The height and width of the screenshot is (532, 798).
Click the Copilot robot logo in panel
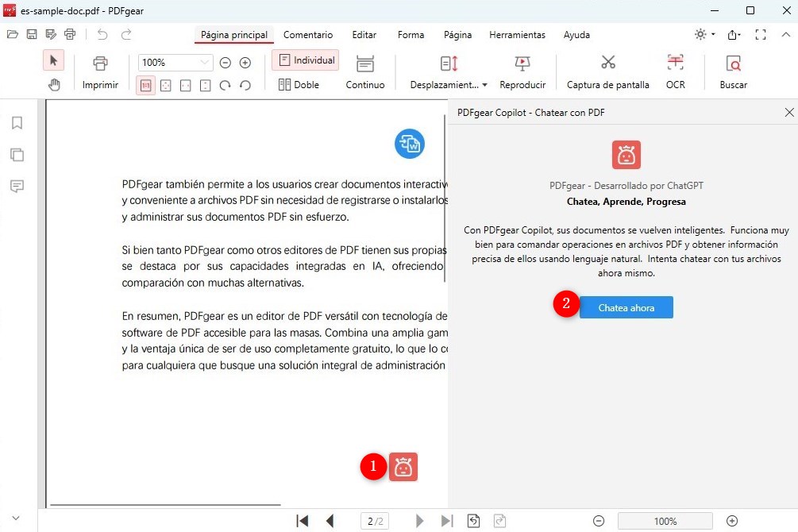(626, 155)
